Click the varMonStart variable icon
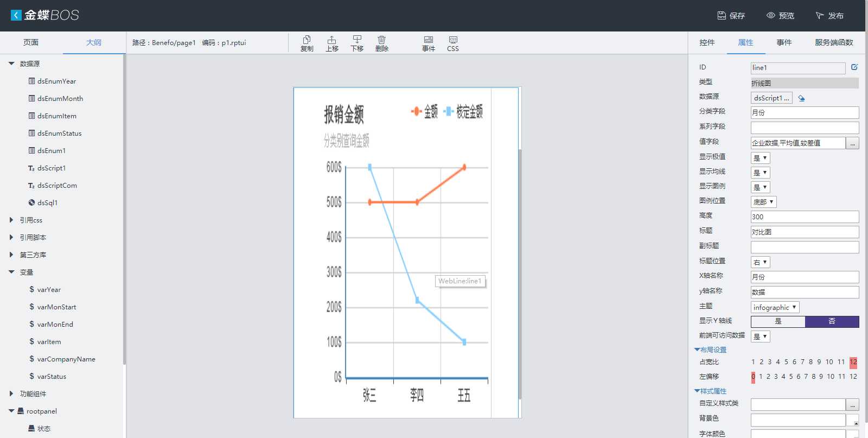868x438 pixels. coord(31,307)
